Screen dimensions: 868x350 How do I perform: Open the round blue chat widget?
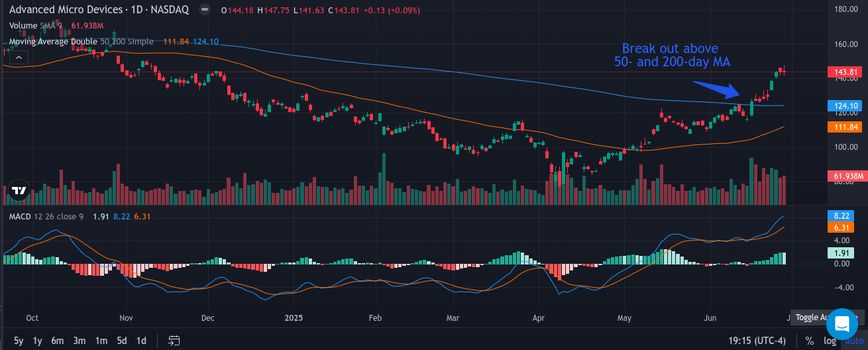pyautogui.click(x=842, y=324)
